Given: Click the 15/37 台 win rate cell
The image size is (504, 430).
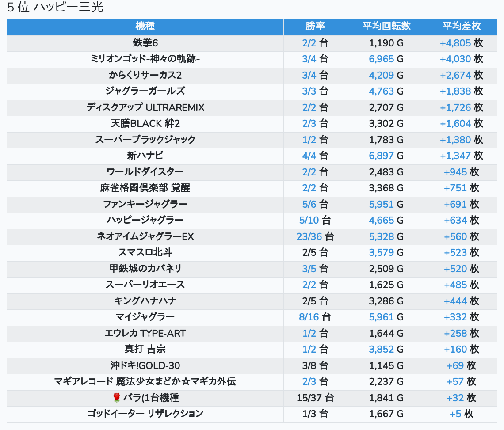Looking at the screenshot, I should pyautogui.click(x=315, y=398).
